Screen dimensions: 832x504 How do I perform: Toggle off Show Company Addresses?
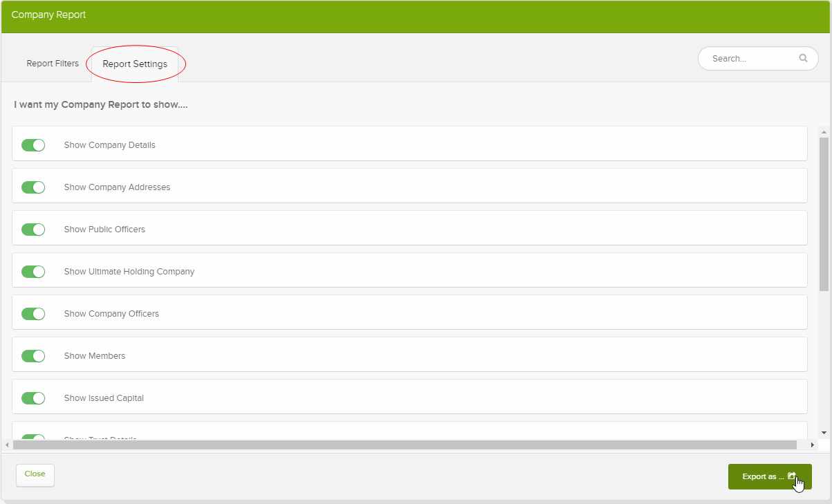tap(33, 187)
